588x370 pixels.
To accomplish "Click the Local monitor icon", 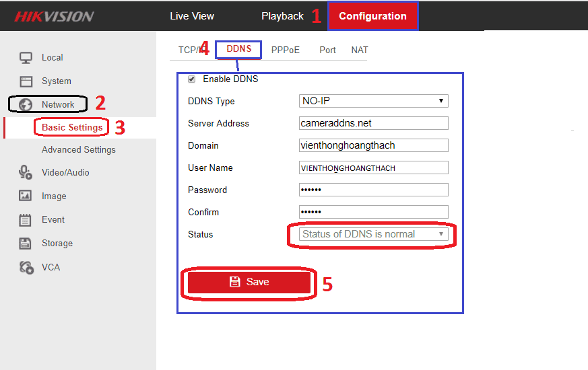I will 26,58.
